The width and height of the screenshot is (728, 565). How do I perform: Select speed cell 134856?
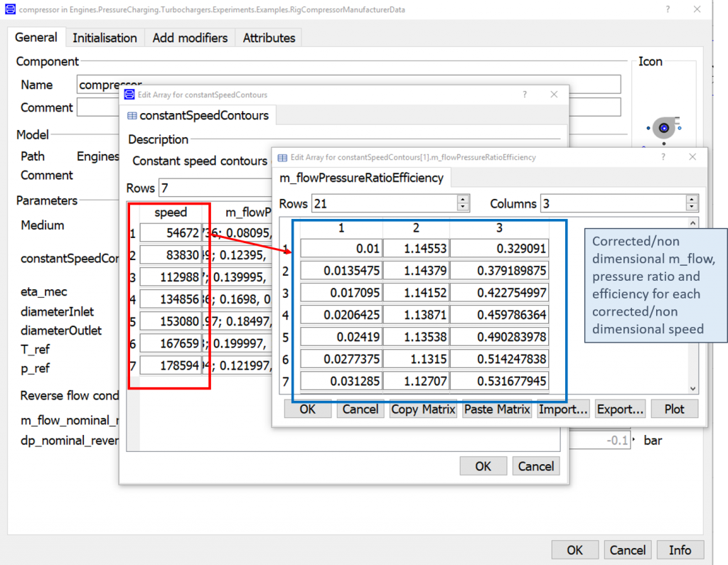[171, 299]
